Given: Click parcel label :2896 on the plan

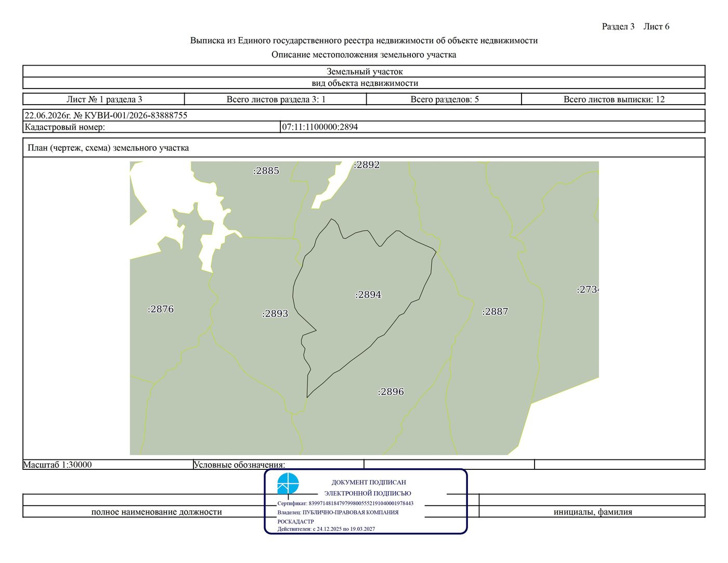Looking at the screenshot, I should coord(391,392).
